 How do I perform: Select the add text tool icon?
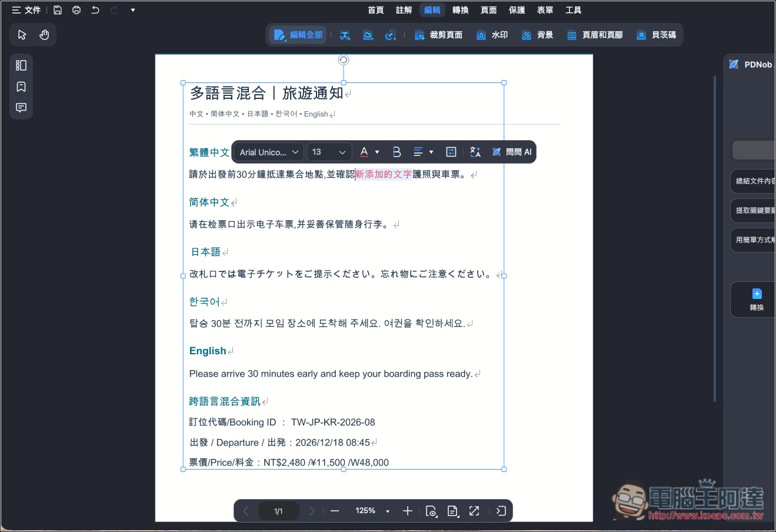[345, 35]
